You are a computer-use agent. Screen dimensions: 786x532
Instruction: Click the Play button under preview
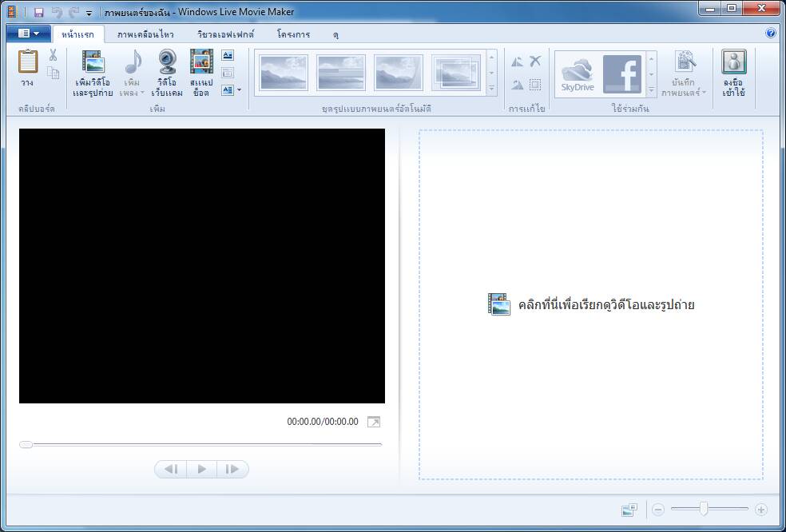(x=201, y=470)
